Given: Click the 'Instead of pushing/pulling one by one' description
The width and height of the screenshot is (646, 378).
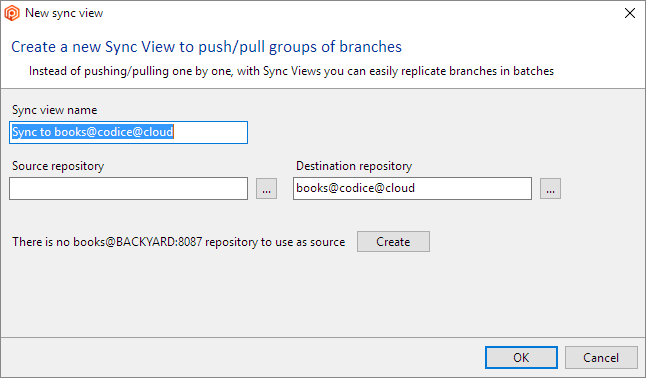Looking at the screenshot, I should [291, 71].
